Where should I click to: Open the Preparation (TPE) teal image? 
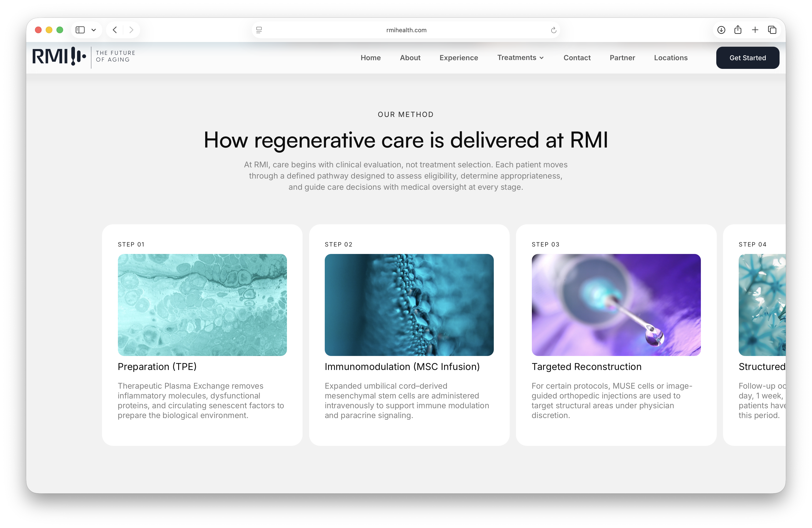click(x=202, y=305)
